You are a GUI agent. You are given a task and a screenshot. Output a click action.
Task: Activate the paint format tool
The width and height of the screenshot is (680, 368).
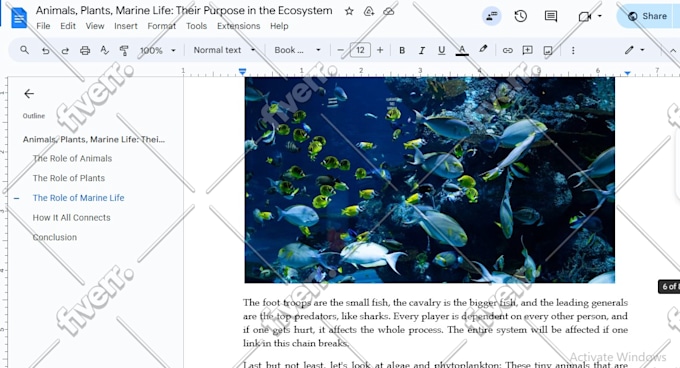click(124, 51)
